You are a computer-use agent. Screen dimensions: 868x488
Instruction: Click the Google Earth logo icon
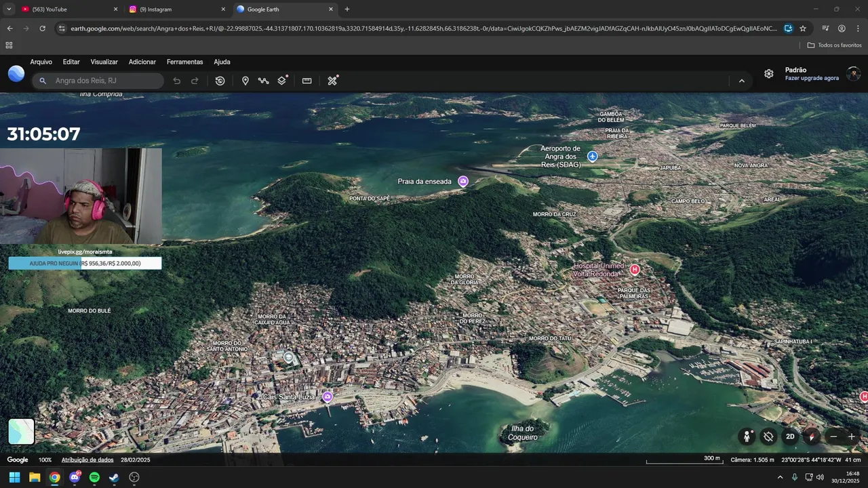click(16, 74)
